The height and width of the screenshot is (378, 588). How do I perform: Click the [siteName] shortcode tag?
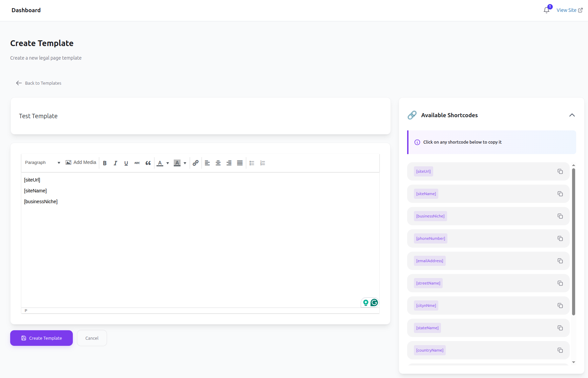tap(426, 194)
